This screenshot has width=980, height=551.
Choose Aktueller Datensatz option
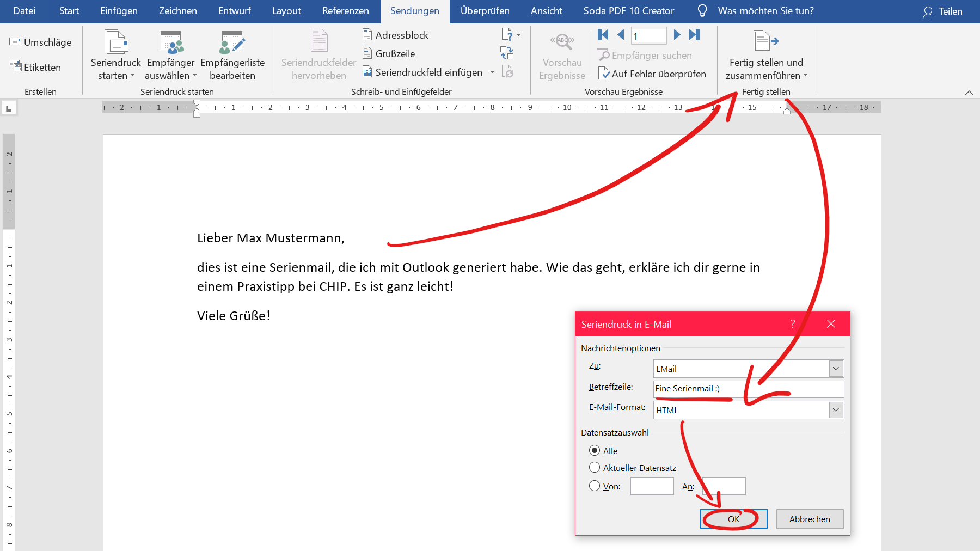point(595,467)
